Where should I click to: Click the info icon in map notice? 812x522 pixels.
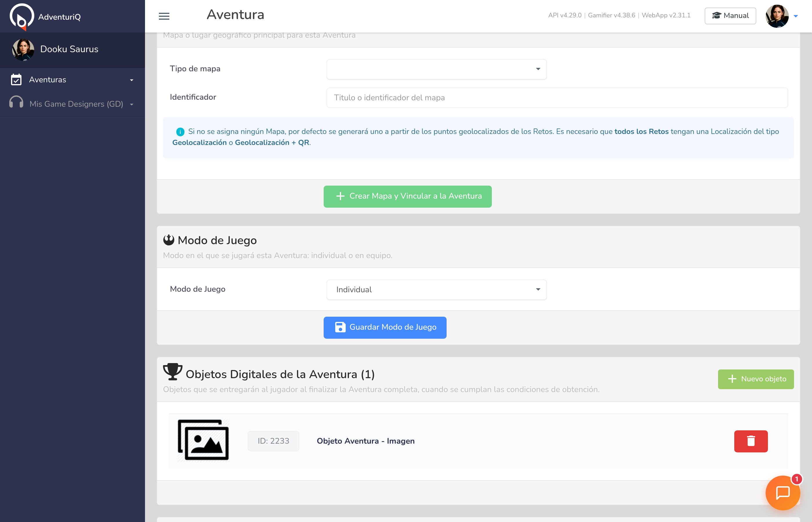[180, 132]
